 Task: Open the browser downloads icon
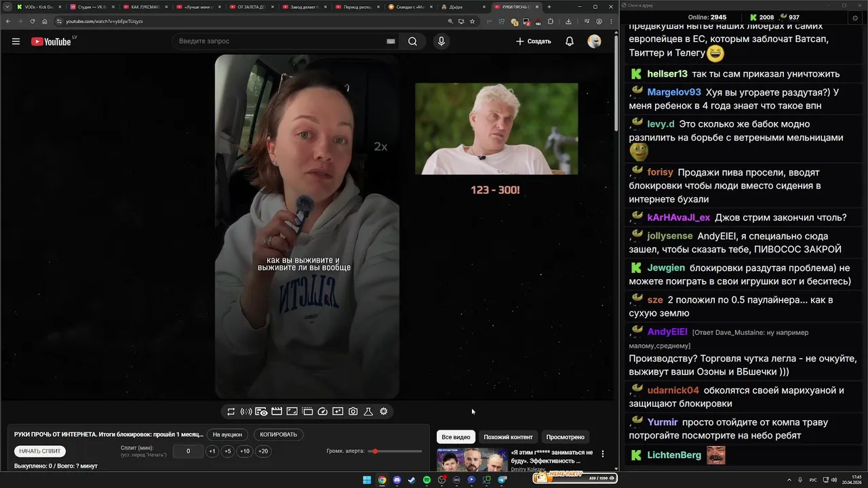click(x=568, y=21)
